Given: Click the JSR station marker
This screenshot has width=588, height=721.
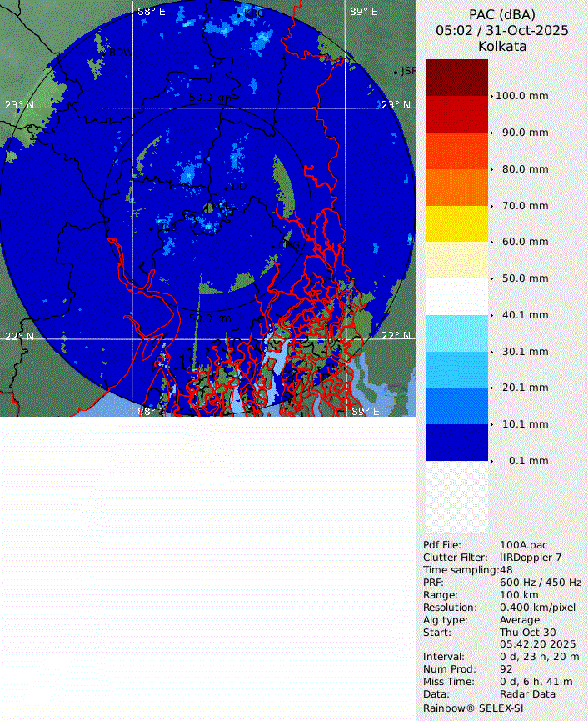Looking at the screenshot, I should 396,72.
